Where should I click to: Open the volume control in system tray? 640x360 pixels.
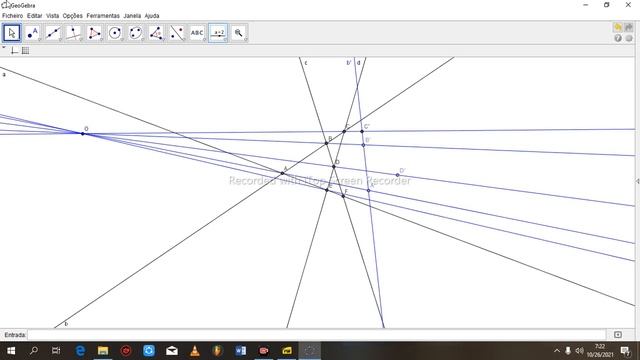pyautogui.click(x=580, y=351)
